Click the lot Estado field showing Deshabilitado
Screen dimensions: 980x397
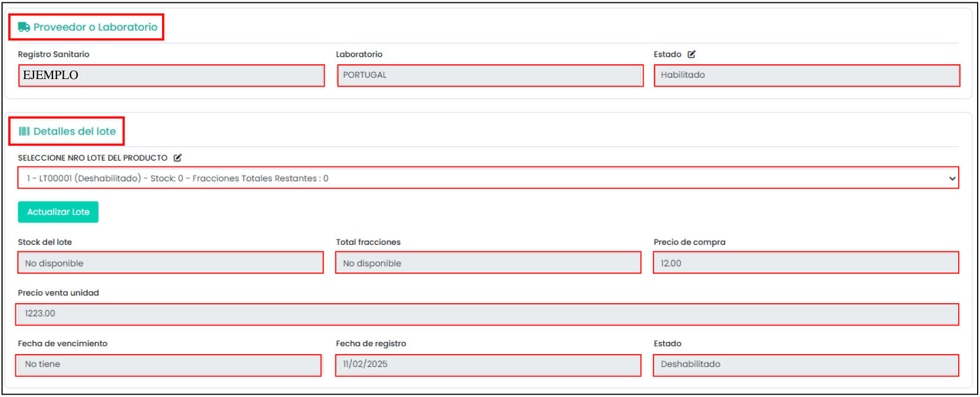tap(806, 365)
